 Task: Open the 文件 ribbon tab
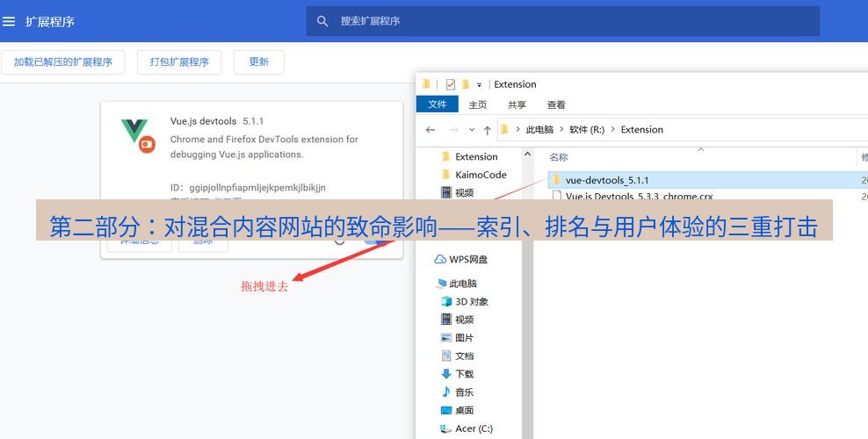click(438, 104)
